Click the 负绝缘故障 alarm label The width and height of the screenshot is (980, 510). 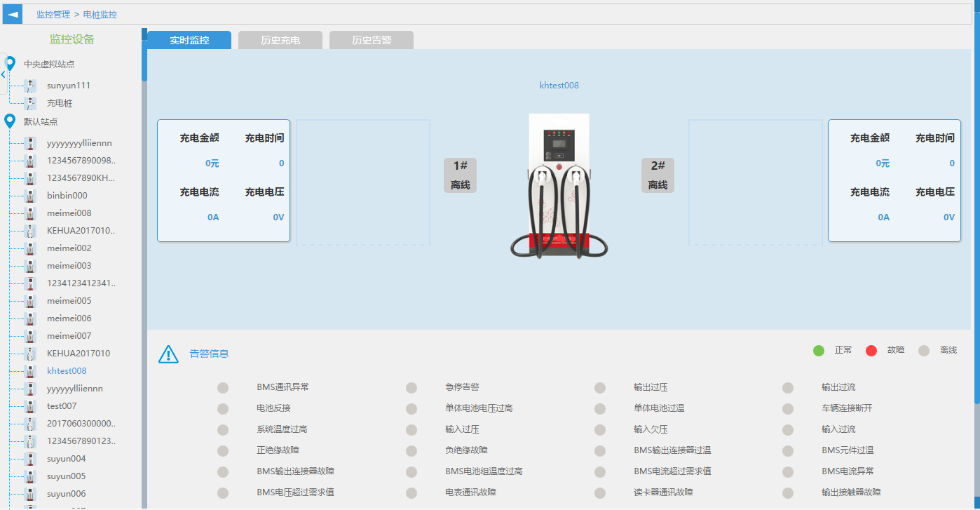466,450
